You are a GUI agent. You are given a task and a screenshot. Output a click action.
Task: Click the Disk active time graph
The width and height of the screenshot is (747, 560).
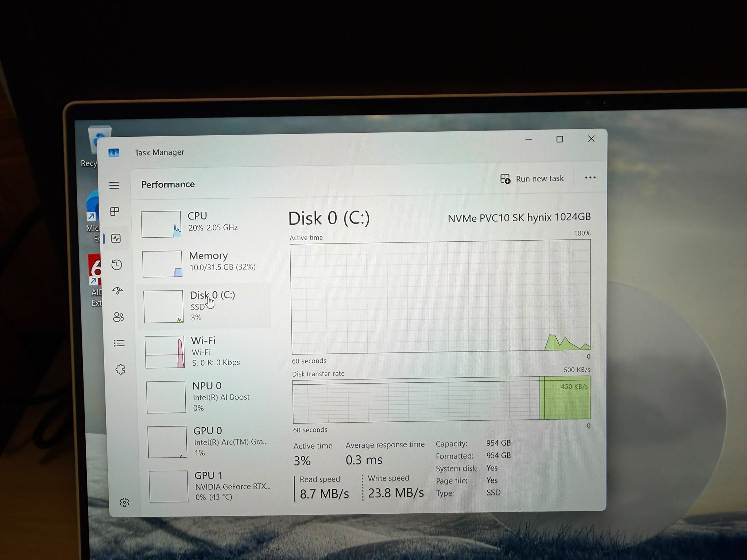[441, 297]
